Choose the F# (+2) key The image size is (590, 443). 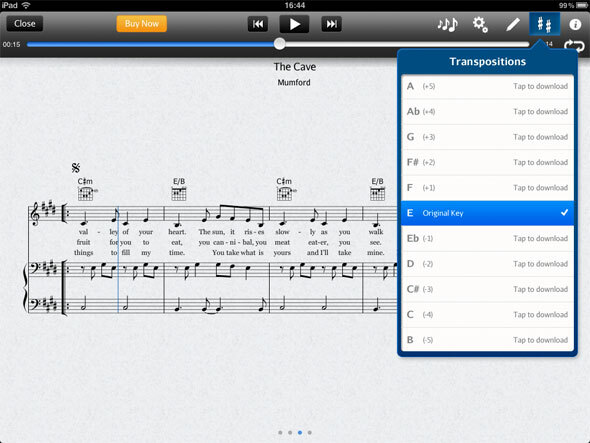tap(487, 163)
